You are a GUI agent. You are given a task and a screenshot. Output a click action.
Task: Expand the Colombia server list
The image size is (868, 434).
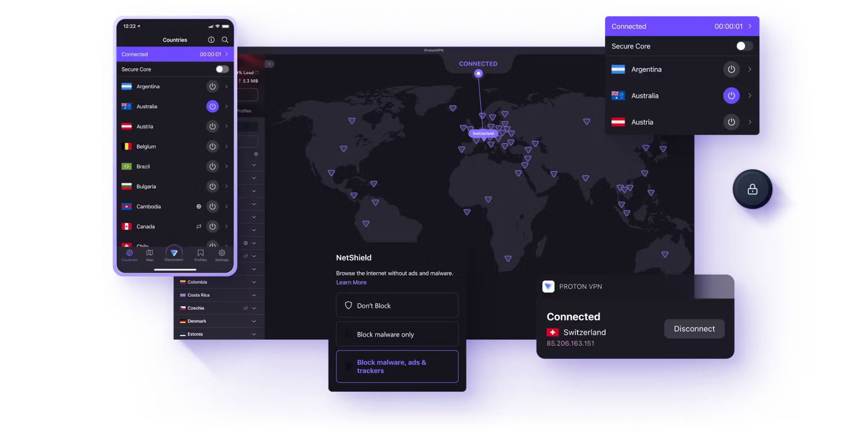pos(253,282)
